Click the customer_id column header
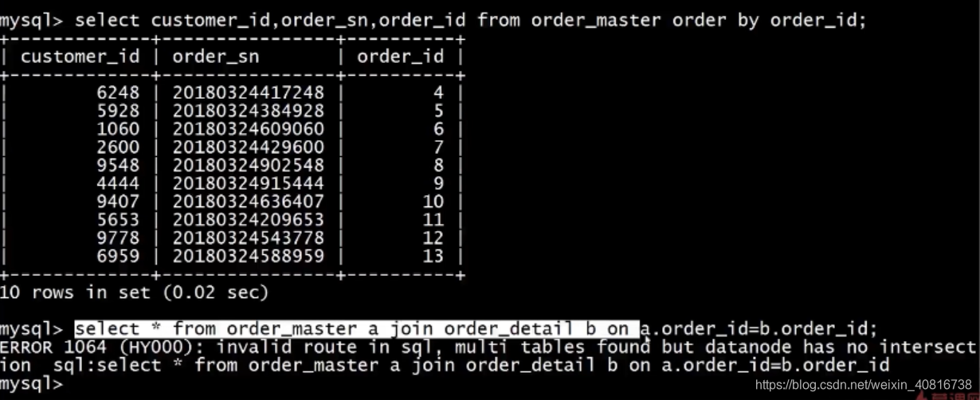Screen dimensions: 980x400 [x=80, y=57]
